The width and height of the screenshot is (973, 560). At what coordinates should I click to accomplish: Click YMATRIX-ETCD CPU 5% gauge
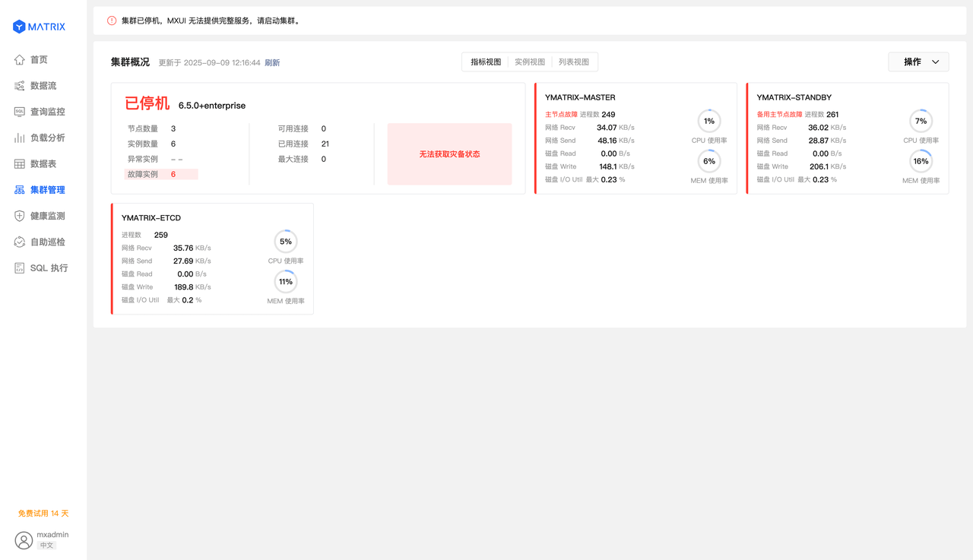[x=286, y=242]
